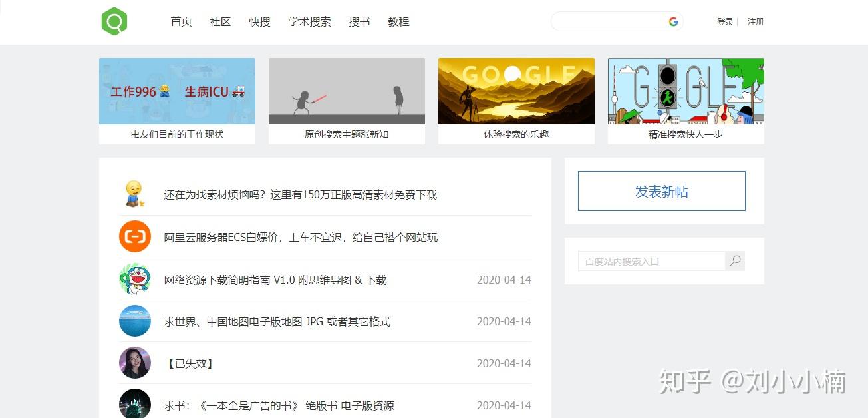
Task: Open the 首页 nav item
Action: tap(181, 21)
